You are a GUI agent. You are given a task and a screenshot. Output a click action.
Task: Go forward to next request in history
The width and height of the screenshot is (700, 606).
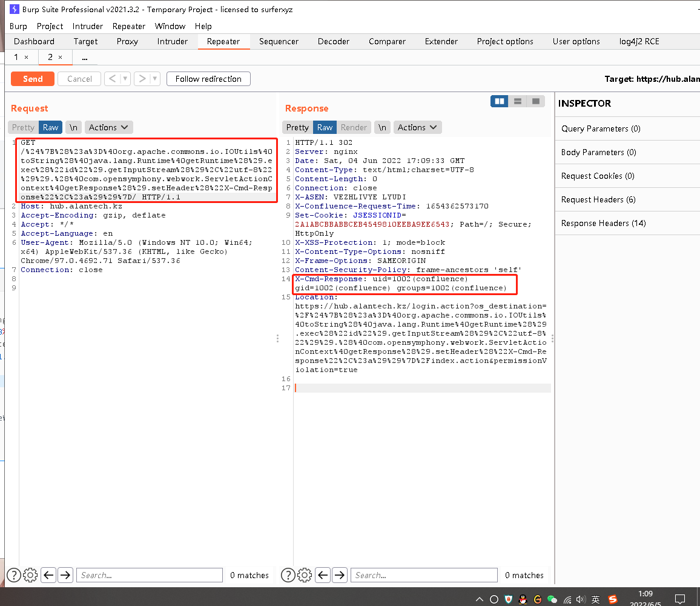(x=142, y=79)
